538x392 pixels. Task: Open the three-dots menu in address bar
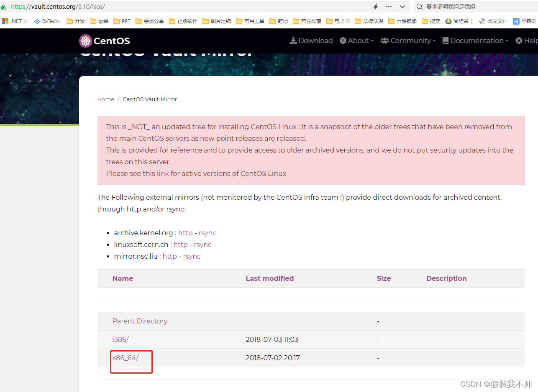[x=389, y=7]
